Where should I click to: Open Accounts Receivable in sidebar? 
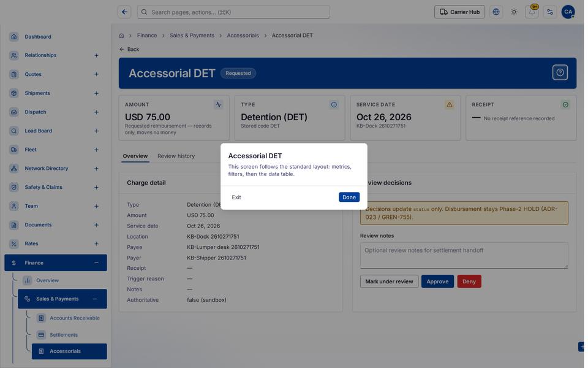pos(75,318)
